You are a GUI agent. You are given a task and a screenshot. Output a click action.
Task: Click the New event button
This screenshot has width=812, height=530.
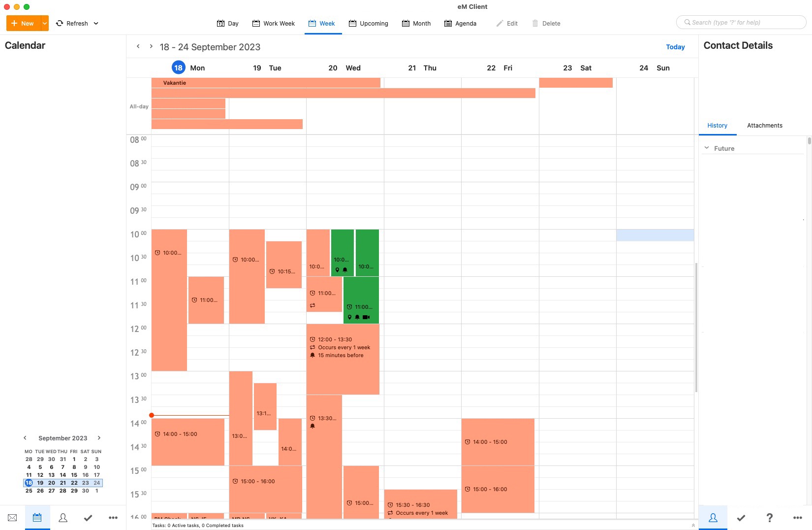pos(23,23)
